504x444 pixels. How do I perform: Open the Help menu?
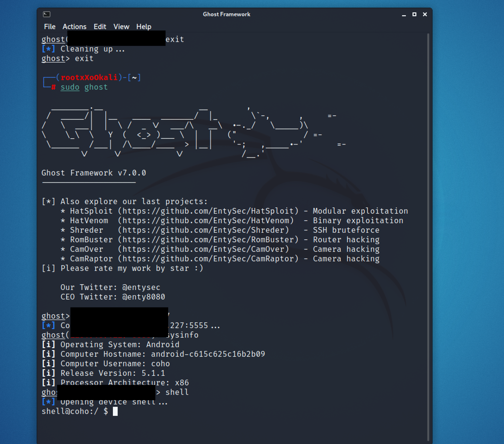(x=144, y=27)
